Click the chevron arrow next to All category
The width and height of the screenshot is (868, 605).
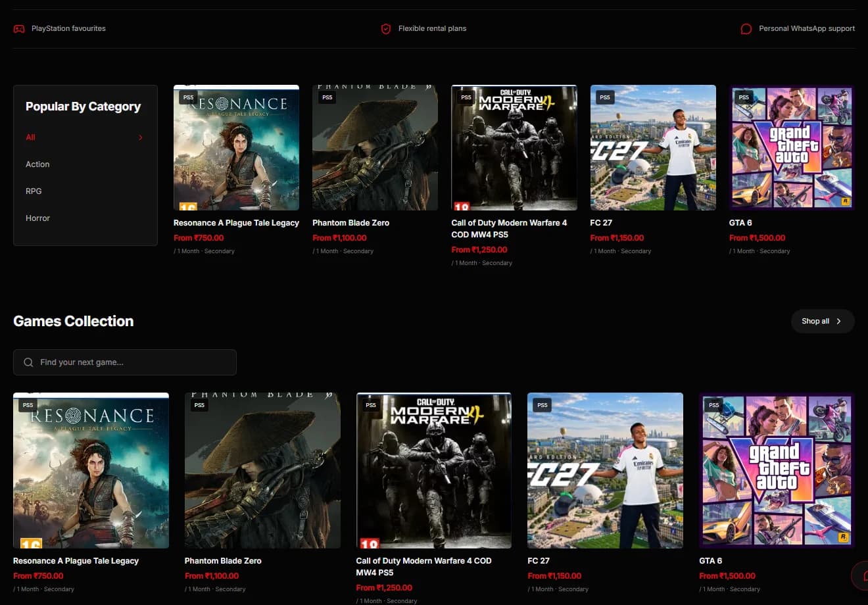(141, 137)
